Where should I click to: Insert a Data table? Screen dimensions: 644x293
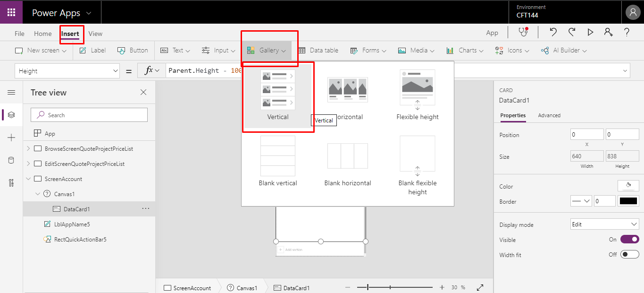point(318,50)
